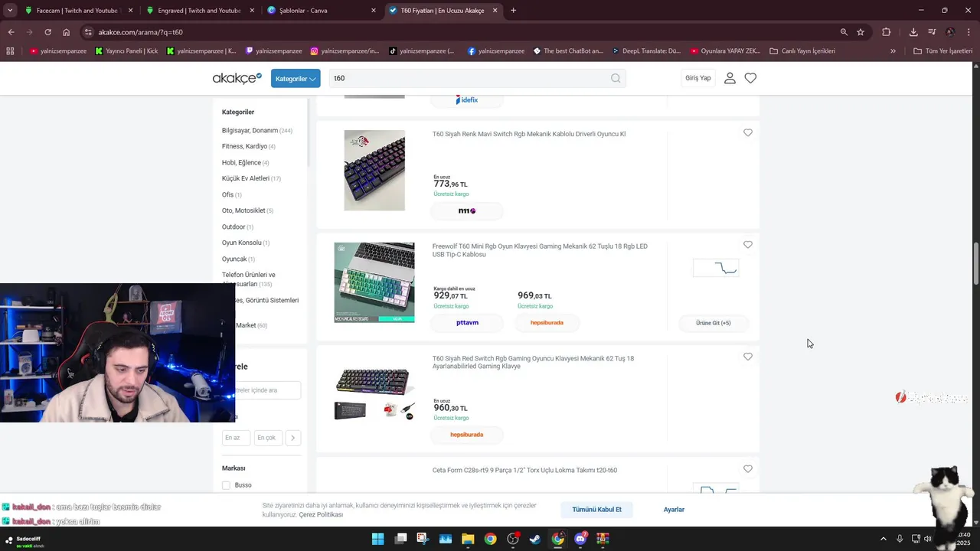The width and height of the screenshot is (980, 551).
Task: Open Windows Start menu
Action: point(377,539)
